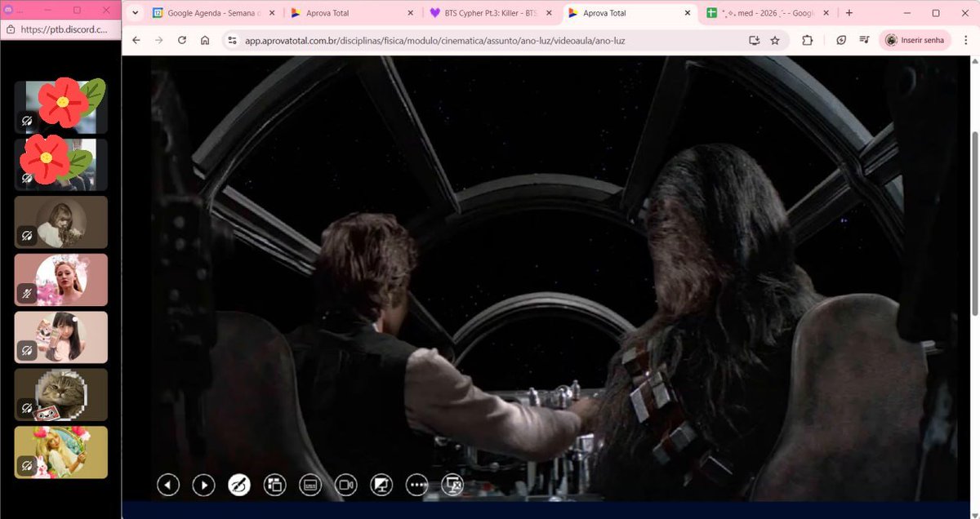The width and height of the screenshot is (980, 519).
Task: Open the Chrome three-dot menu
Action: pos(965,40)
